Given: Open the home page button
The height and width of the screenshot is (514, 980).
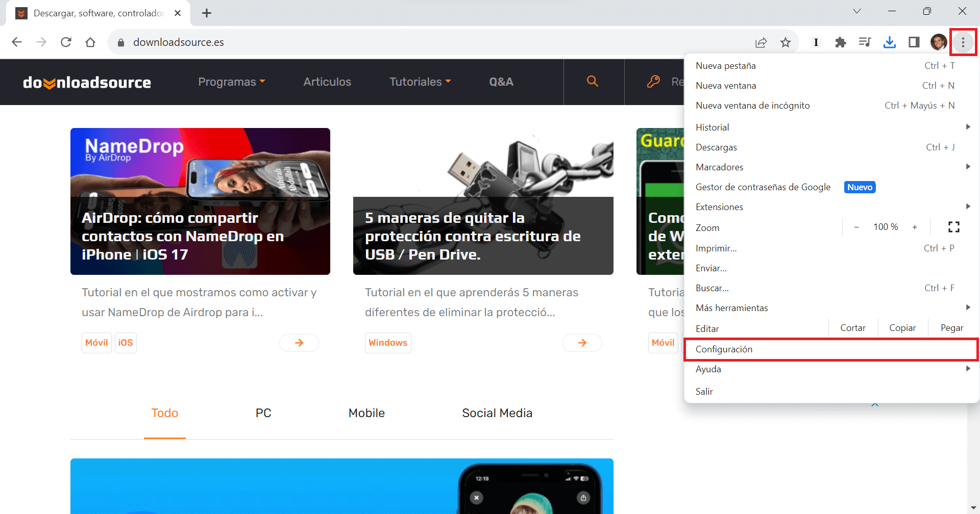Looking at the screenshot, I should coord(90,42).
